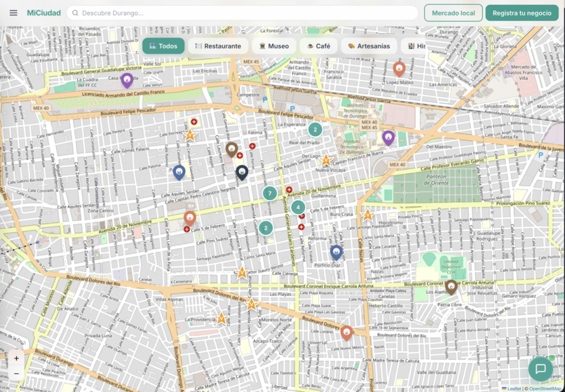This screenshot has width=565, height=392.
Task: Open cluster of 2 near Calle Pino Suárez
Action: pyautogui.click(x=266, y=228)
